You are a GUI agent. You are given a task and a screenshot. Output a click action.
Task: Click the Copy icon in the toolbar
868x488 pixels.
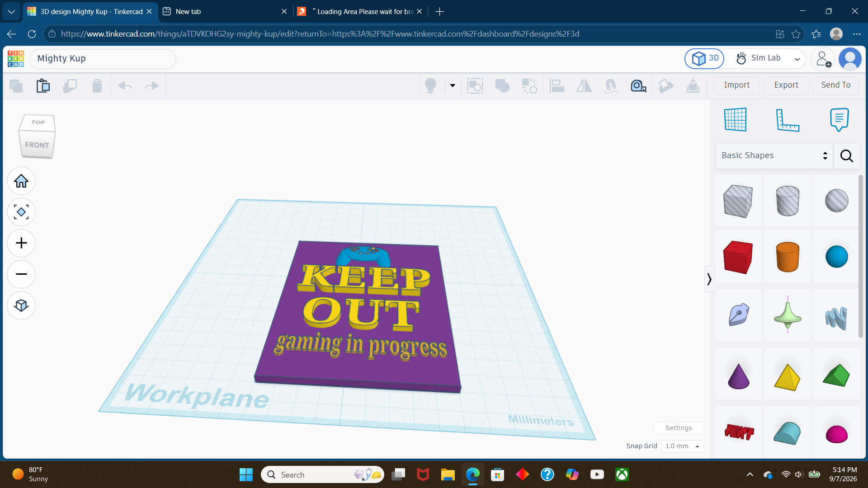16,85
